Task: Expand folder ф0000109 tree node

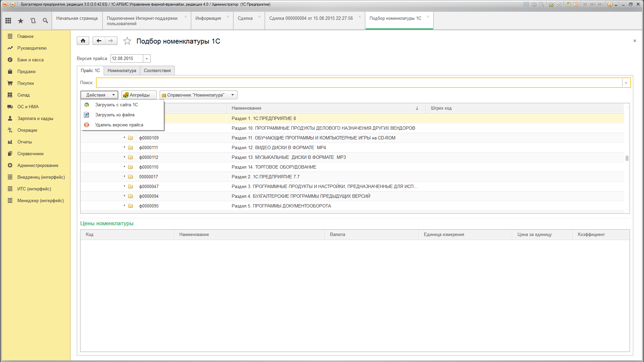Action: coord(124,137)
